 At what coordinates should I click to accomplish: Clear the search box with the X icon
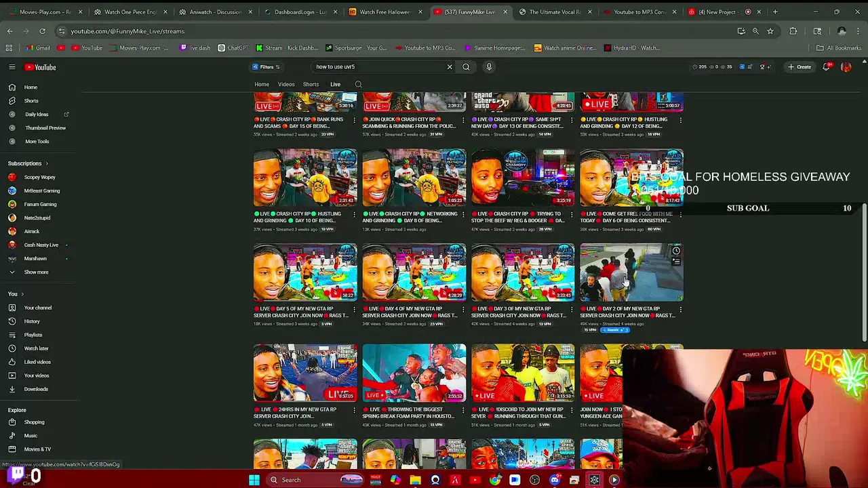[x=449, y=67]
